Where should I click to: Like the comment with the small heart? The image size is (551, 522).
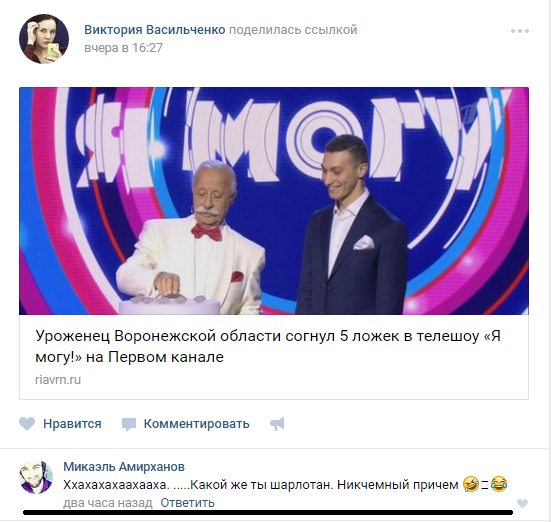(522, 503)
